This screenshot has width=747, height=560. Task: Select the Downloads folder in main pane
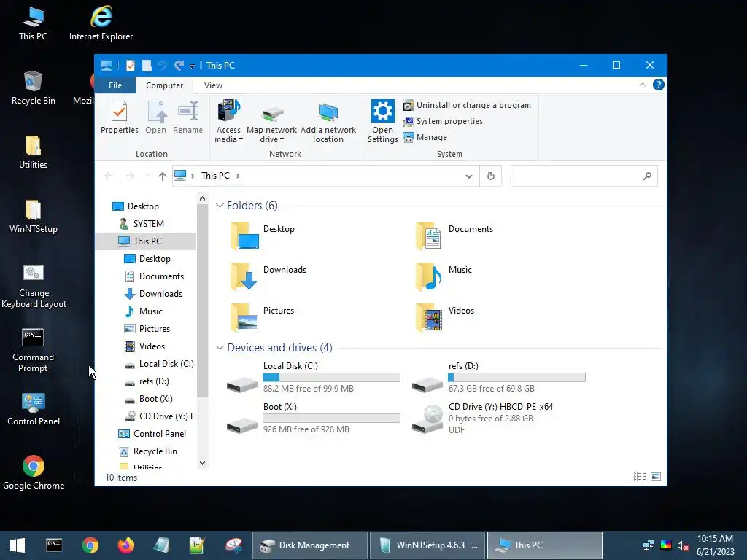(268, 276)
